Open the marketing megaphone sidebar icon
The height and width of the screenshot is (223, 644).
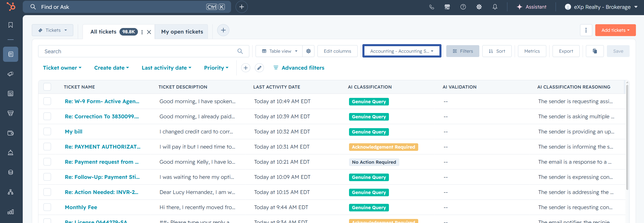pyautogui.click(x=11, y=74)
